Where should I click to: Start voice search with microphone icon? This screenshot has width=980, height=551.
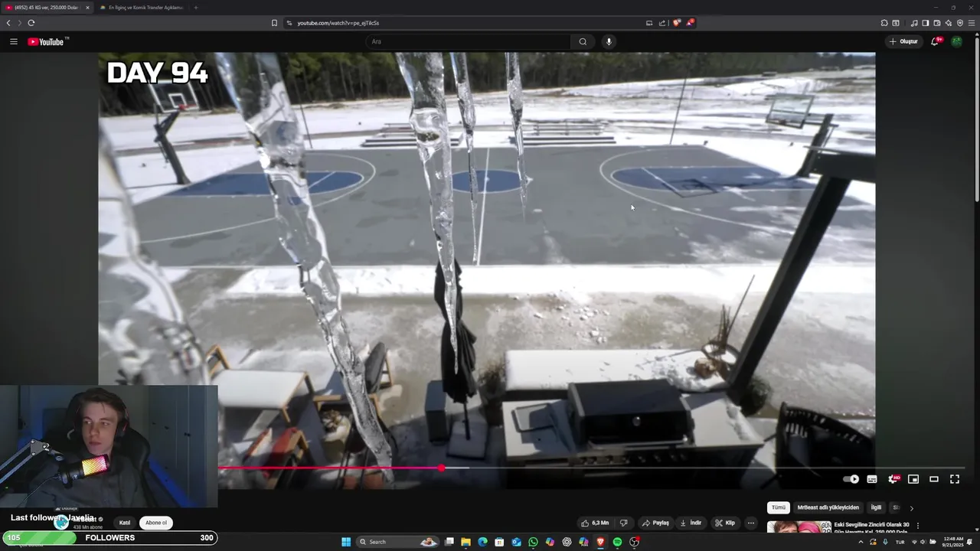click(609, 41)
